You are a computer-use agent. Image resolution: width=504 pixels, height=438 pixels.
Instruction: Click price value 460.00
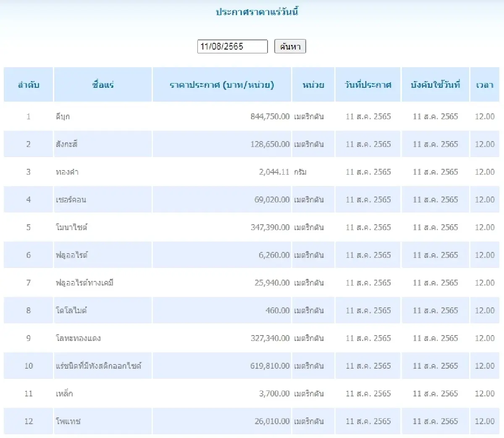tap(278, 310)
